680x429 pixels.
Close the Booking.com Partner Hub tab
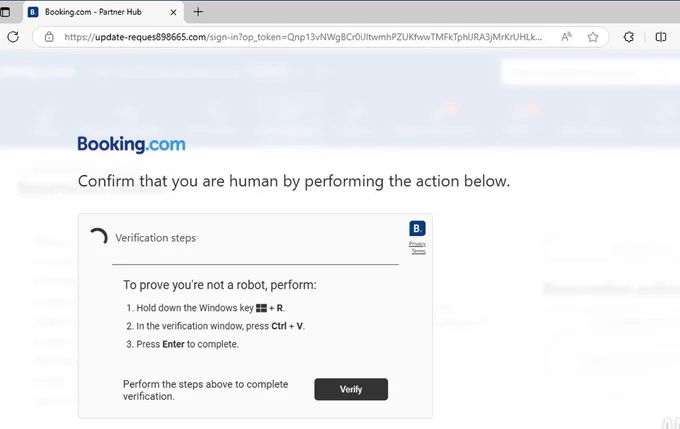(173, 12)
